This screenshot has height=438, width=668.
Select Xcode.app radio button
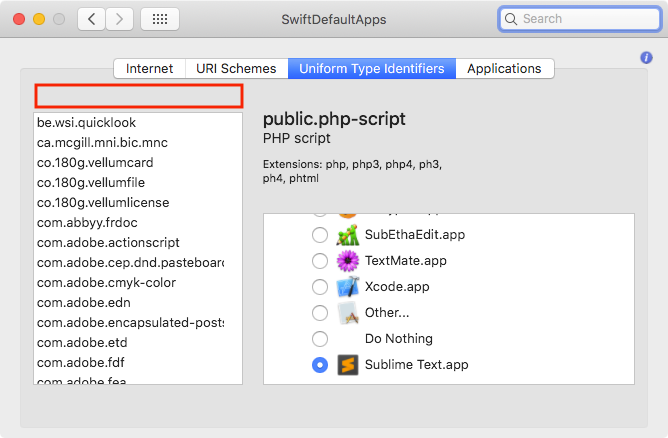tap(320, 287)
